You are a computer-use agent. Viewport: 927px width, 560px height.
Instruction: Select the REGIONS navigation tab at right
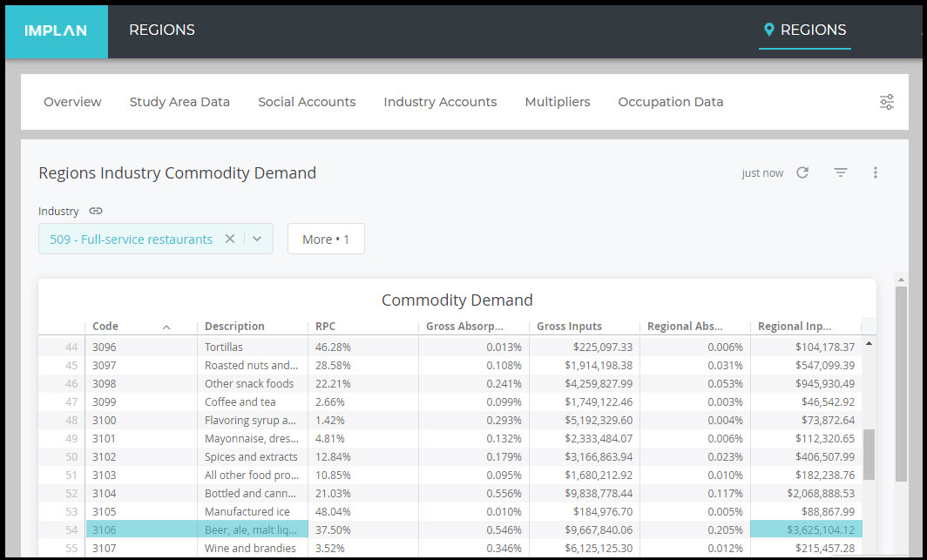805,30
